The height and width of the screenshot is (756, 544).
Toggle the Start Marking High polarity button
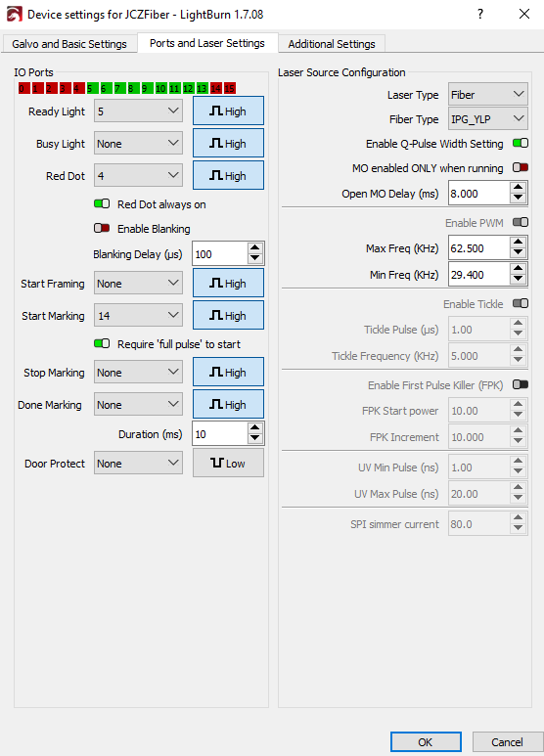tap(228, 315)
